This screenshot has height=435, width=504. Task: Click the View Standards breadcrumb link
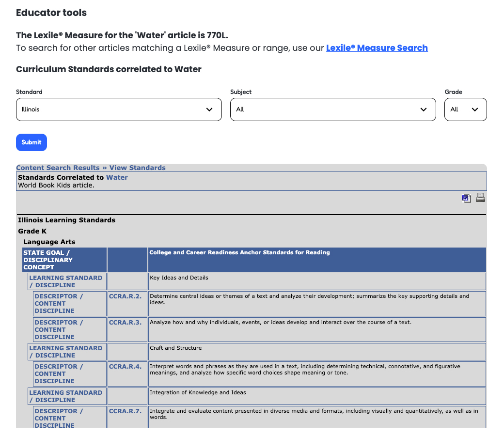137,168
